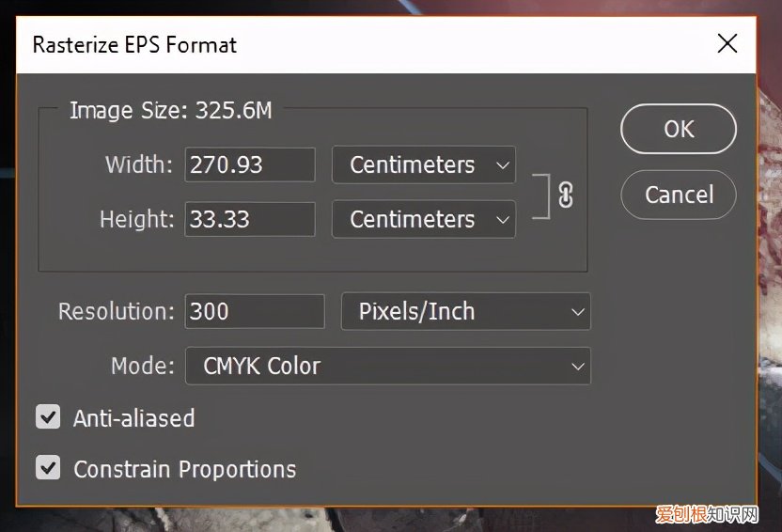Open the Width units Centimeters dropdown

point(423,164)
